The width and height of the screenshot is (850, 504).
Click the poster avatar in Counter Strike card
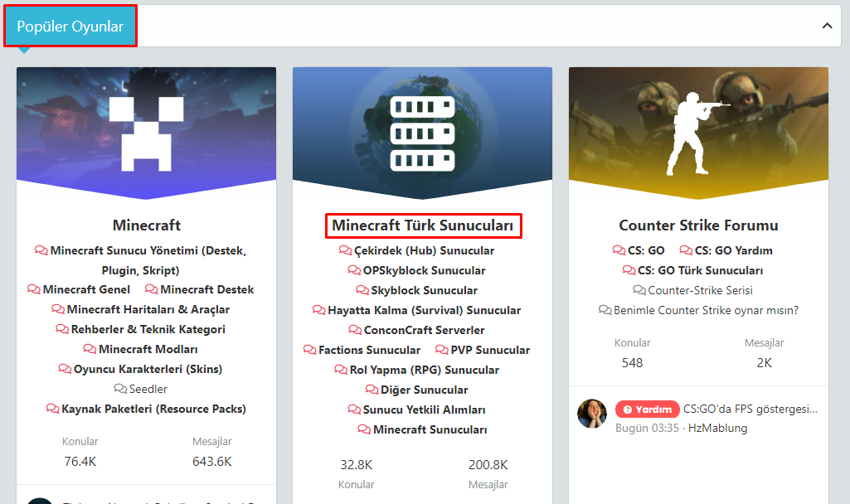click(592, 414)
